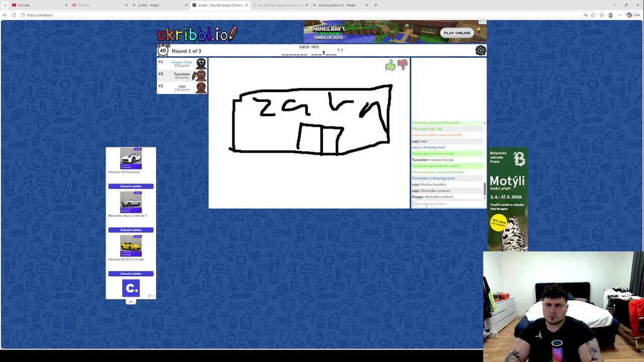Click Zobrazit nabídku under Porsche 991 GT3
The height and width of the screenshot is (362, 644).
131,274
